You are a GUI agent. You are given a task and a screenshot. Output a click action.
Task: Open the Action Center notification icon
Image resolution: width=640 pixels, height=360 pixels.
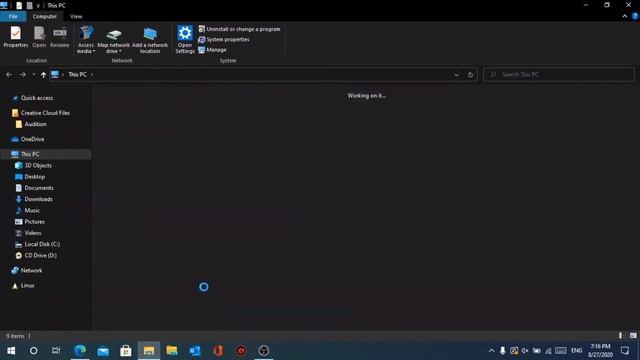(625, 351)
